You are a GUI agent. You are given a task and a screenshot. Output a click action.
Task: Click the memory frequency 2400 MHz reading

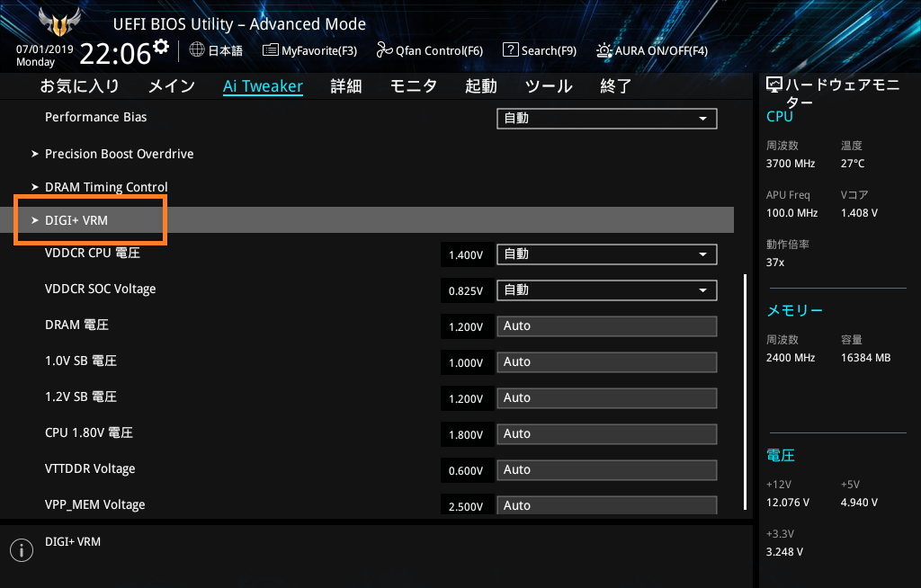(791, 357)
